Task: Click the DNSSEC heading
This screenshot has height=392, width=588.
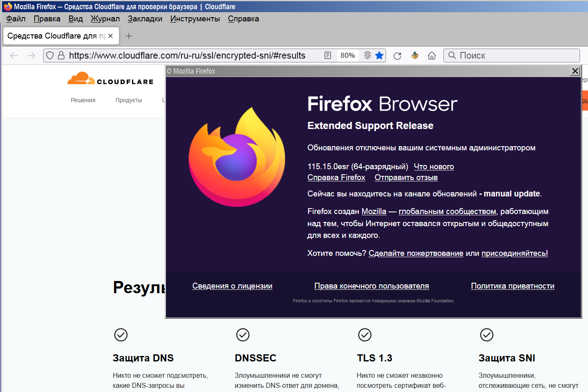Action: pyautogui.click(x=256, y=358)
